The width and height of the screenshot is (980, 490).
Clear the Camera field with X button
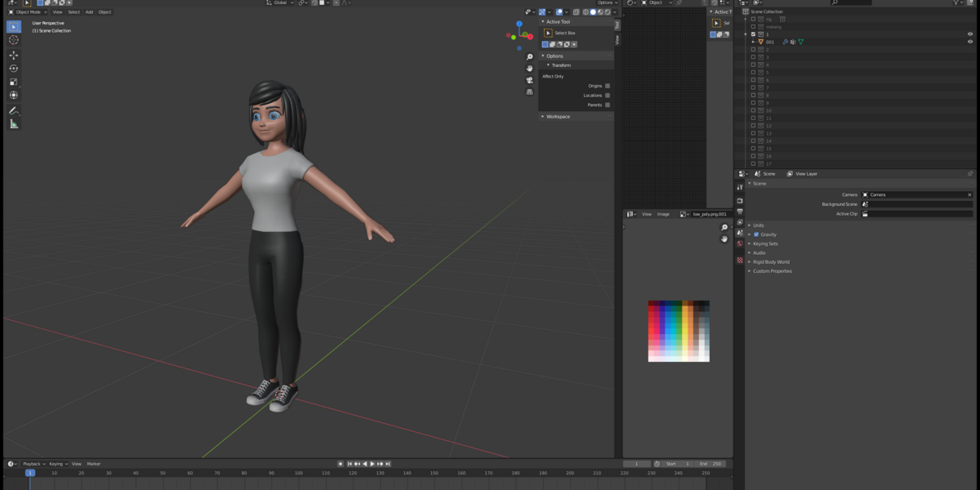[x=969, y=195]
